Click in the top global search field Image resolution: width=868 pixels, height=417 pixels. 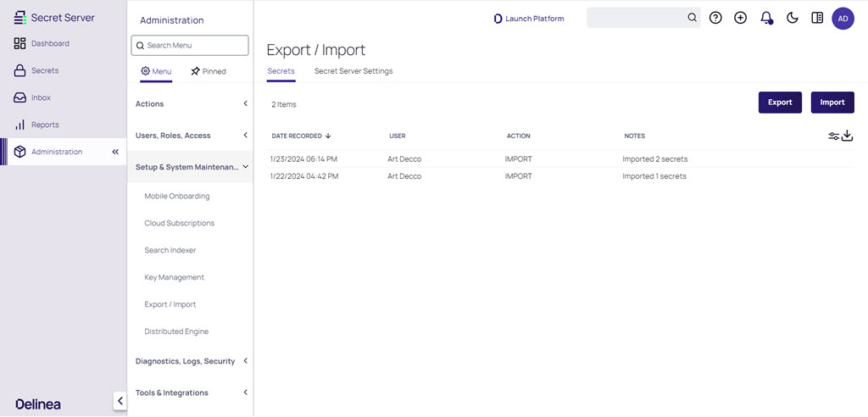(x=643, y=18)
